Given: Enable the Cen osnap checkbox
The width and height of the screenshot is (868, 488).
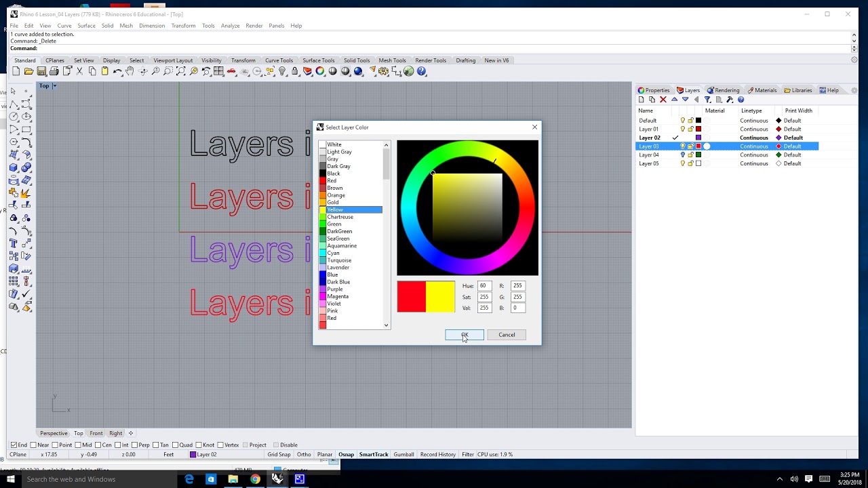Looking at the screenshot, I should coord(98,445).
